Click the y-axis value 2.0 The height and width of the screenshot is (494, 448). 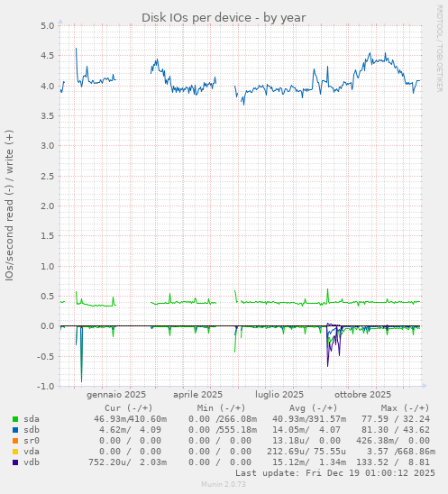click(48, 206)
